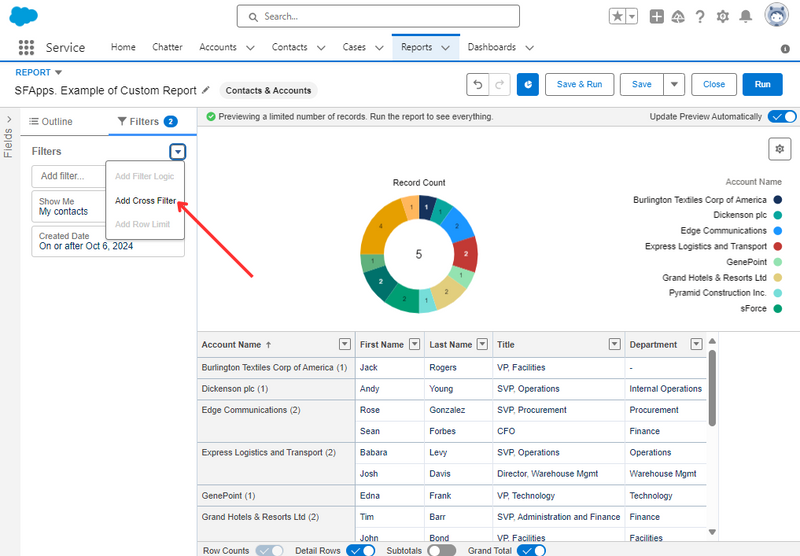Select Add Filter Logic menu option
The height and width of the screenshot is (556, 800).
145,176
